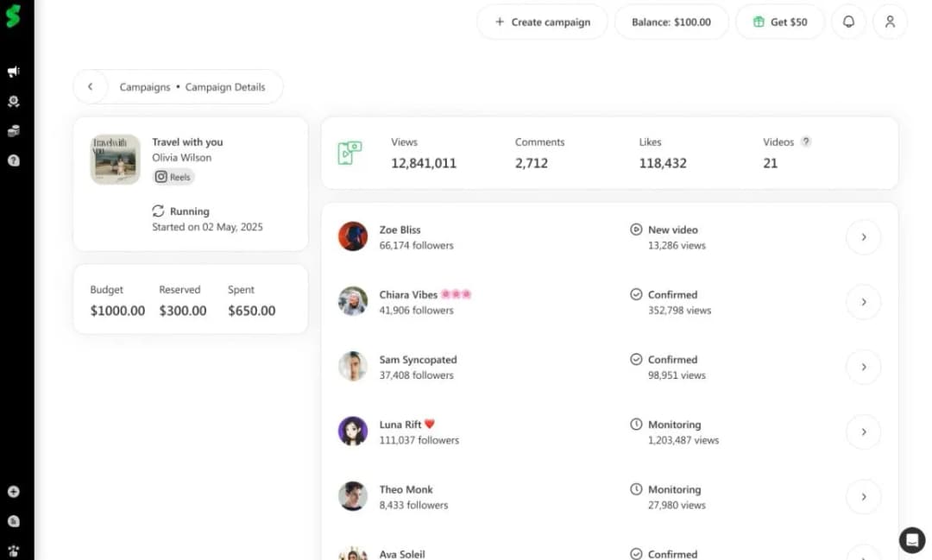The width and height of the screenshot is (932, 560).
Task: Click the refresh icon next to Running
Action: point(158,211)
